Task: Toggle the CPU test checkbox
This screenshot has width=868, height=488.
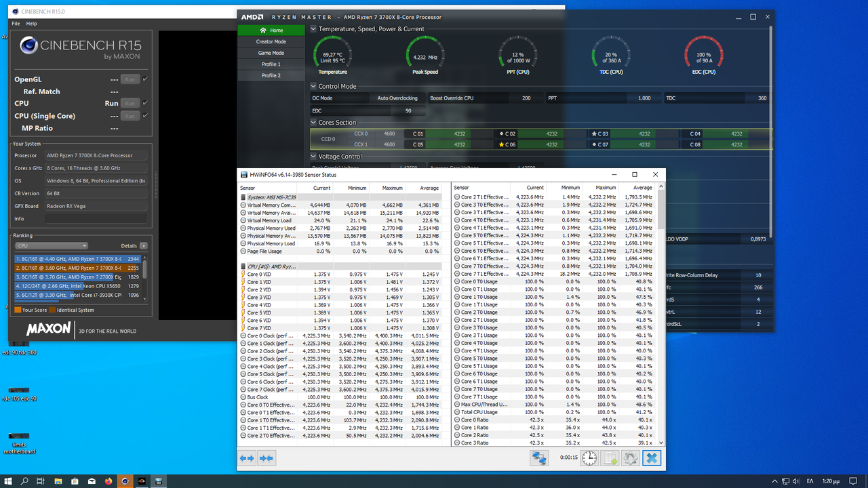Action: pos(145,103)
